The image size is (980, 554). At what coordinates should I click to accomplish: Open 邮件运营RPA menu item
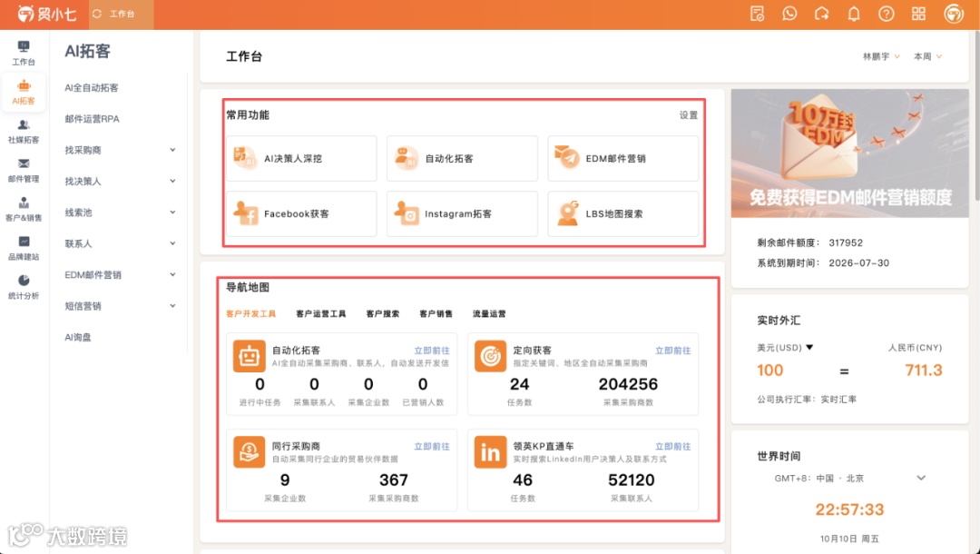tap(92, 119)
